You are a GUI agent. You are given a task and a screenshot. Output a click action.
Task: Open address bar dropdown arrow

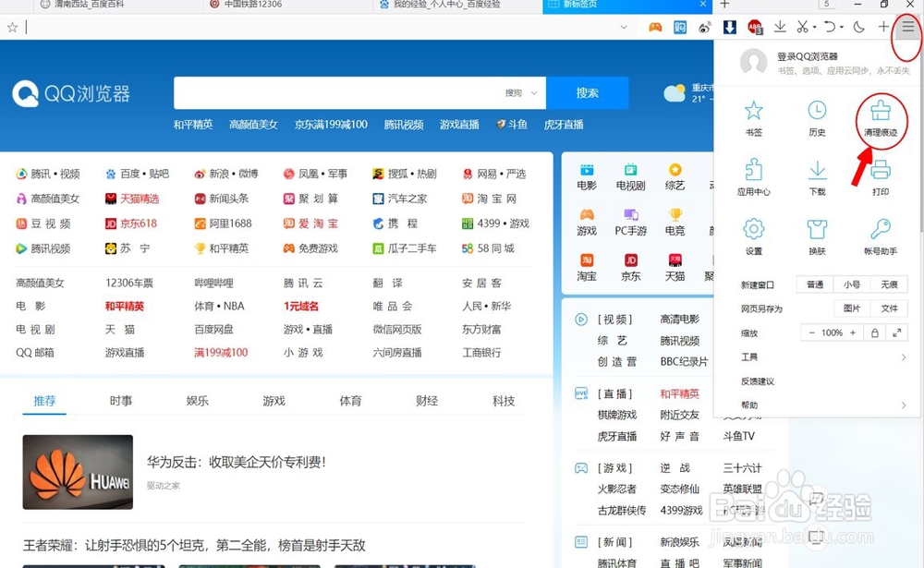point(624,27)
